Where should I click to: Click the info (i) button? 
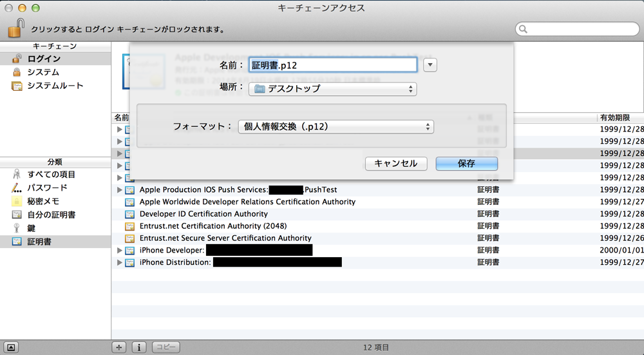click(x=139, y=347)
